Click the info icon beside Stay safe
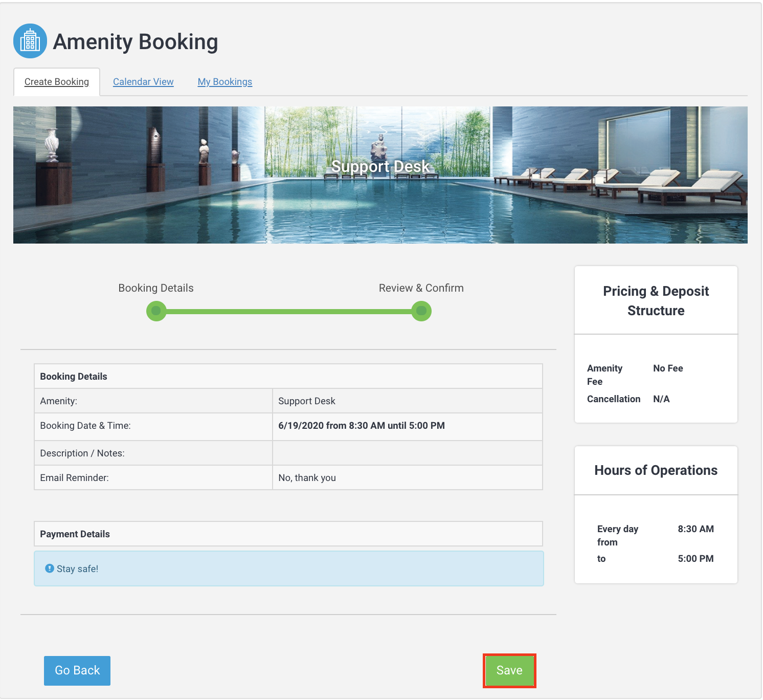Image resolution: width=763 pixels, height=700 pixels. [50, 568]
